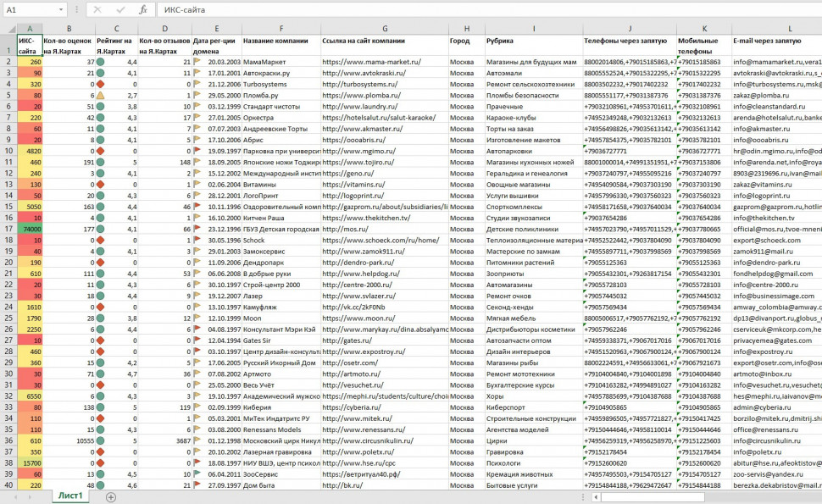Select column E header
Screen dimensions: 822x504
click(x=216, y=29)
